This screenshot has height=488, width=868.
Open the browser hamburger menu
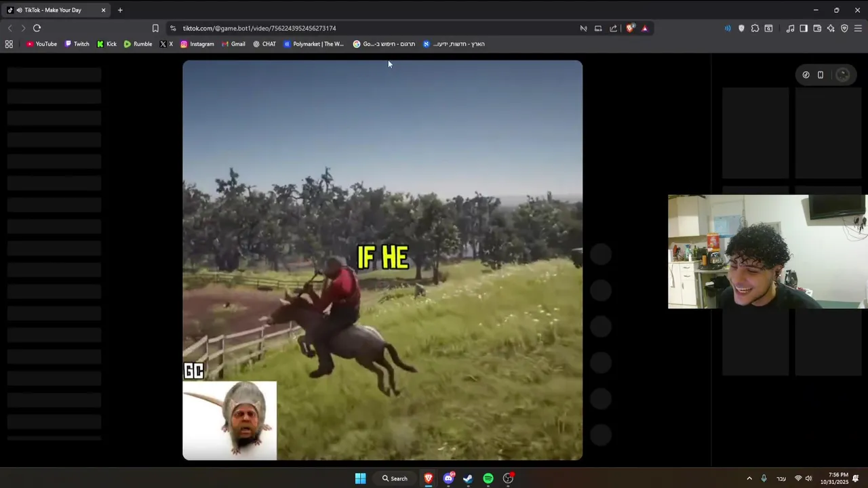tap(858, 28)
